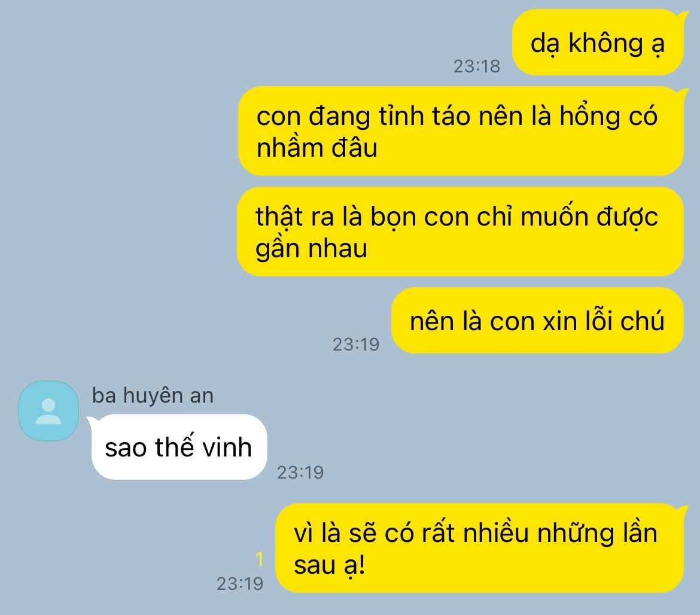Tap the 'nên là con xin lỗi chú' bubble
The image size is (700, 615).
[537, 321]
